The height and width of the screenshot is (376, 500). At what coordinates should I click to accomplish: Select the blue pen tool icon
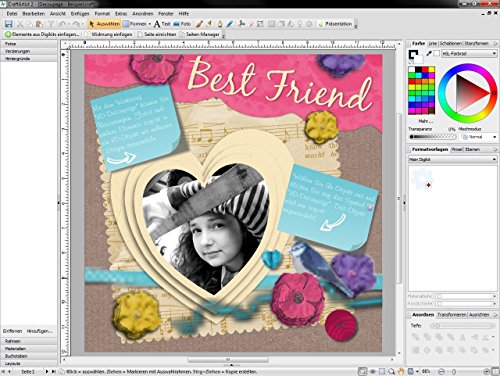click(230, 24)
